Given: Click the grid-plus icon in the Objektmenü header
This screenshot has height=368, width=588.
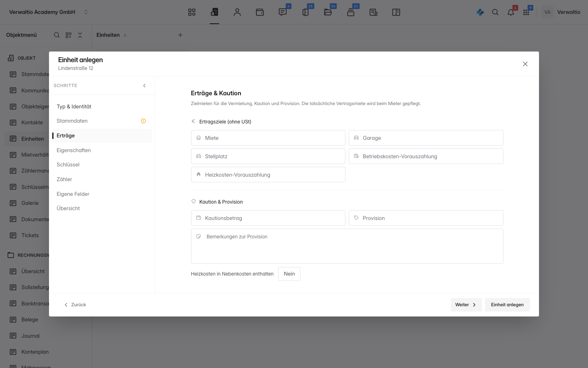Looking at the screenshot, I should click(x=69, y=35).
